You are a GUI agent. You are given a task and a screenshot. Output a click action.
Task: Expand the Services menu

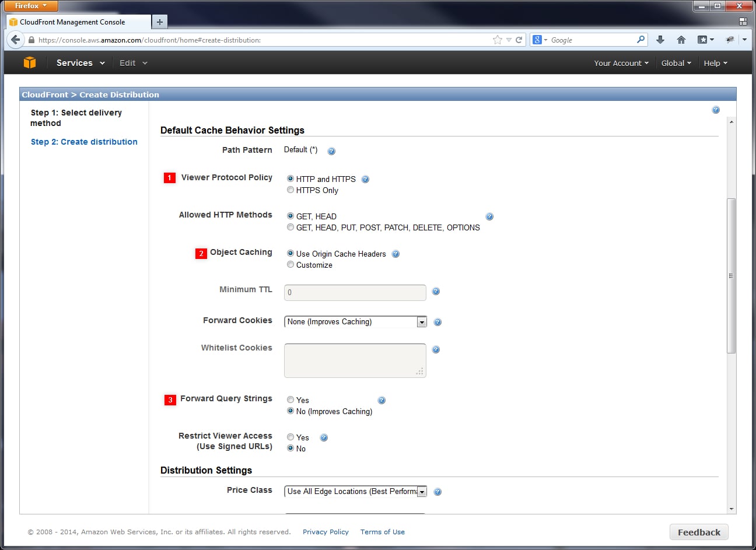[80, 63]
